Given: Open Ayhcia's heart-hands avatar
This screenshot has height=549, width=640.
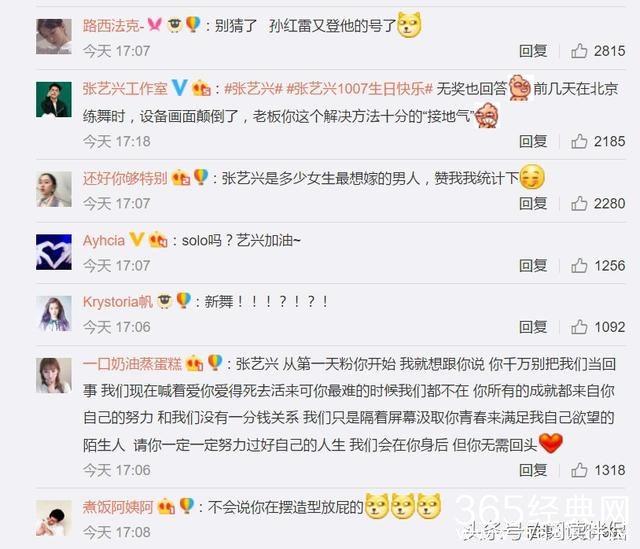Looking at the screenshot, I should click(54, 252).
